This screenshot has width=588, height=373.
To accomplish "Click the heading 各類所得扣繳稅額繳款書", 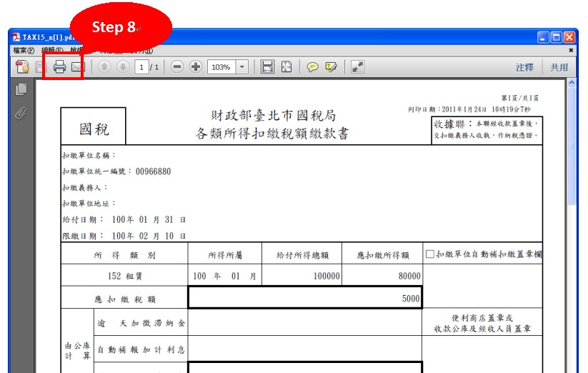I will pos(272,133).
